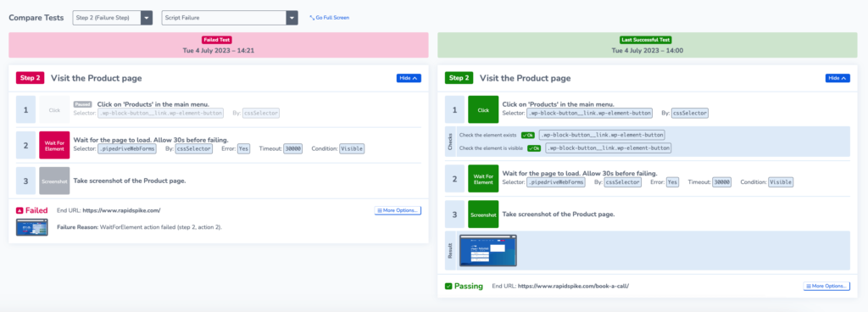Open More Options in the failed test
Viewport: 868px width, 312px height.
(398, 210)
